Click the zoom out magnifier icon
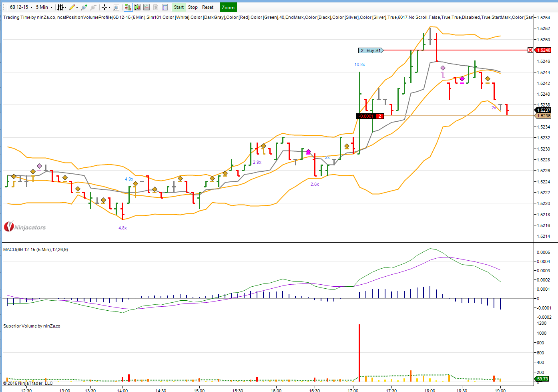 93,7
